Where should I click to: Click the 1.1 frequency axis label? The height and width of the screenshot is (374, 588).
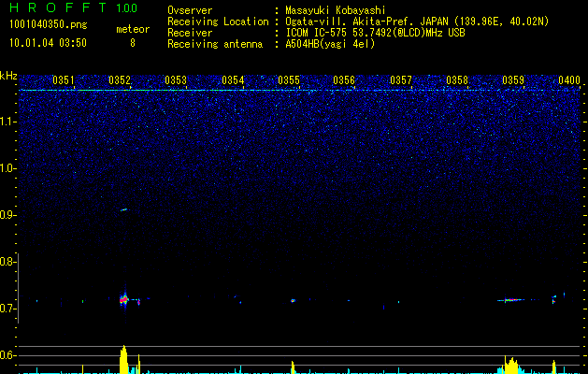7,122
